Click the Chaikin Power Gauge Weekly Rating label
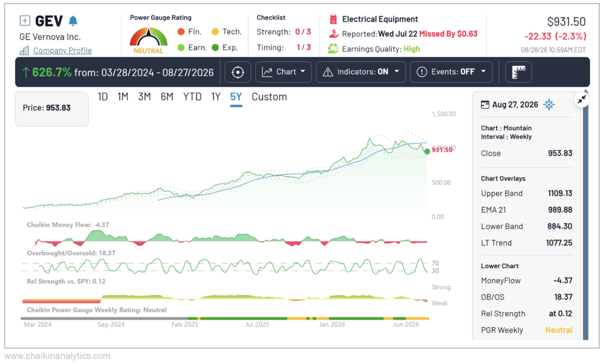The height and width of the screenshot is (364, 609). click(97, 310)
